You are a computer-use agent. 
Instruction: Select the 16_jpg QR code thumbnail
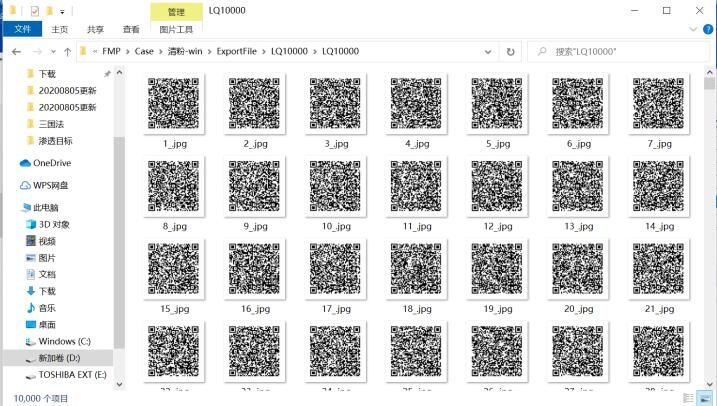click(x=254, y=269)
